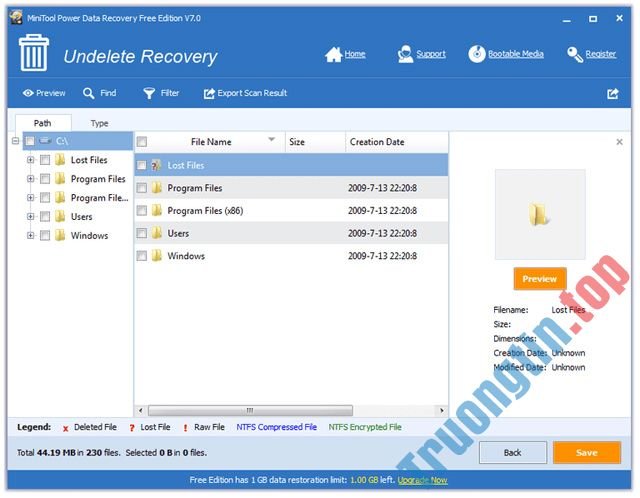Check the Lost Files checkbox in tree
Screen dimensions: 640x498
(45, 160)
